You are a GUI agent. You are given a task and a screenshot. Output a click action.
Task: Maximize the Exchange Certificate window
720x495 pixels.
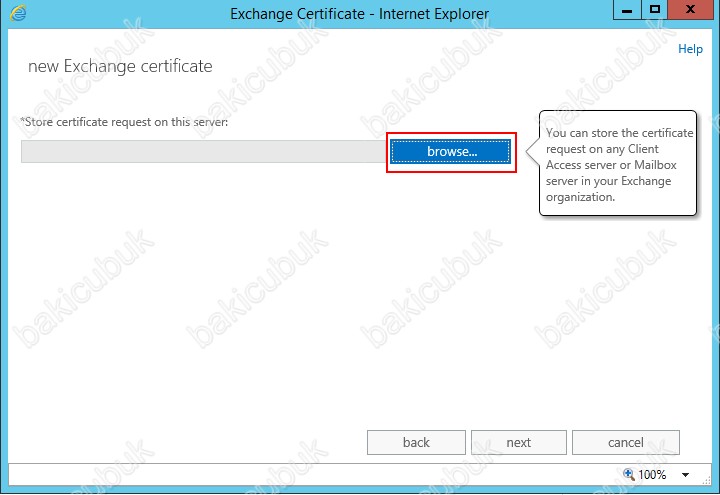(655, 10)
